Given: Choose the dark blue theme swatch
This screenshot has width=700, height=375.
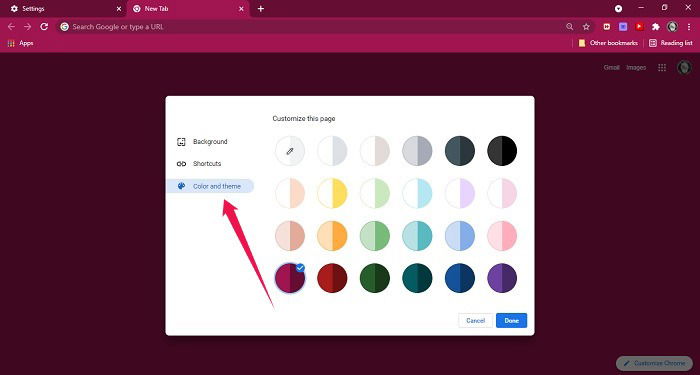Looking at the screenshot, I should [x=460, y=278].
